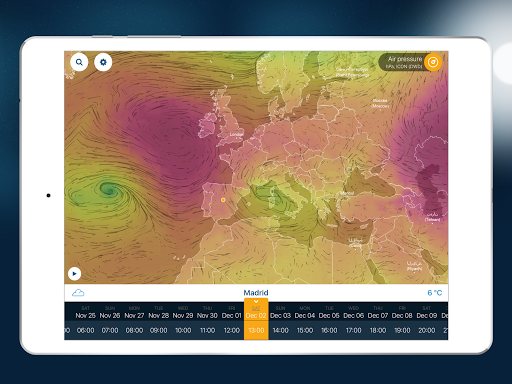Screen dimensions: 512x384
Task: Choose the 10:00 time slot
Action: pyautogui.click(x=183, y=330)
